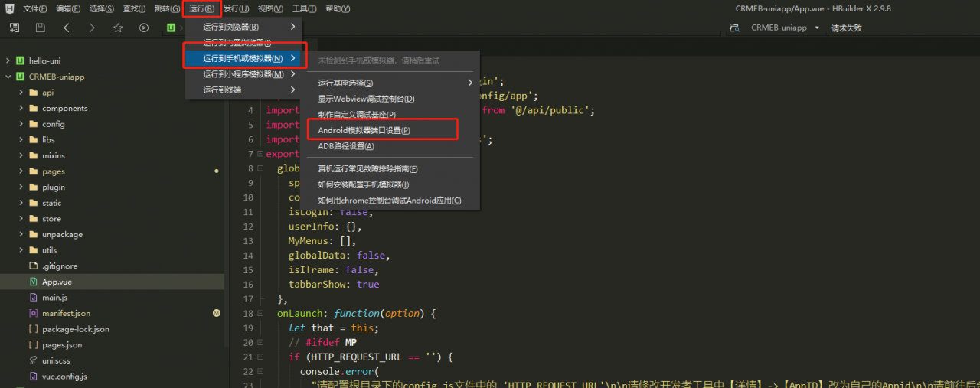
Task: Collapse the CRMEB-uniapp project
Action: [x=8, y=77]
